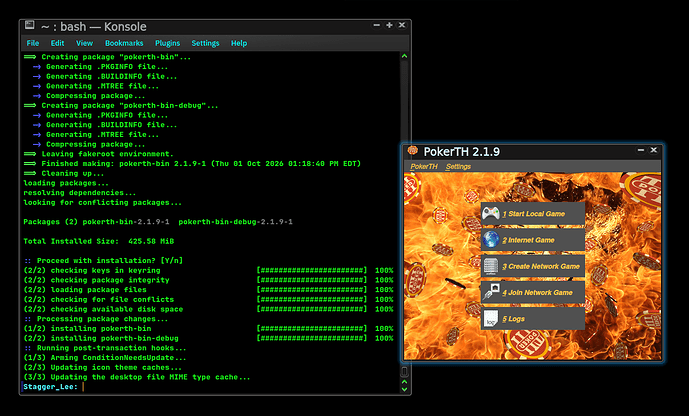
Task: Open the File menu in Konsole
Action: pos(33,43)
